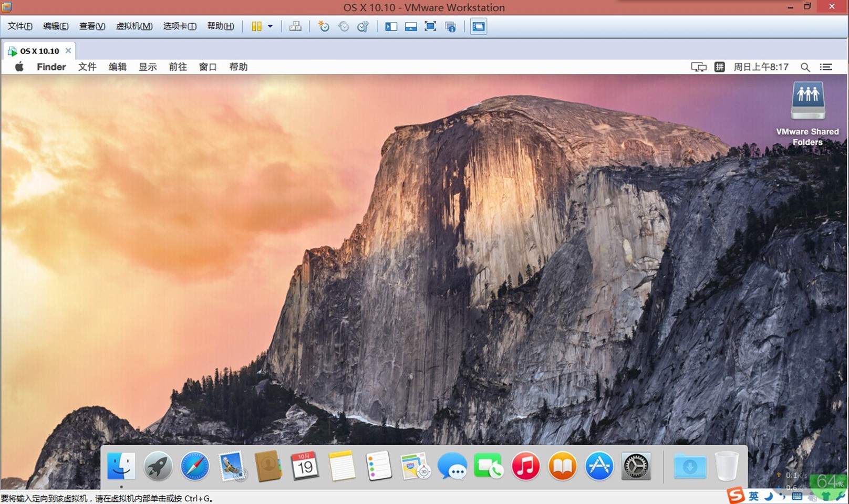Click the VMware pause button in toolbar
This screenshot has height=504, width=849.
pos(256,26)
